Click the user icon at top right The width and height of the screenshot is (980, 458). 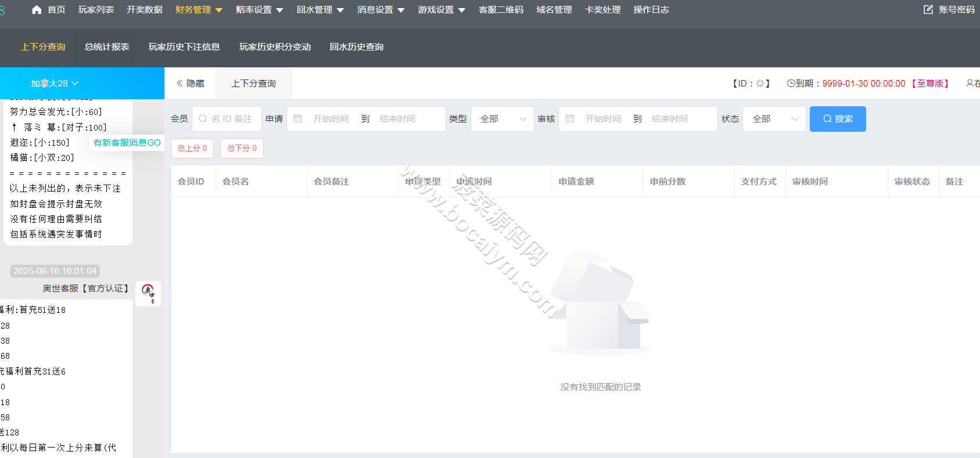(970, 84)
